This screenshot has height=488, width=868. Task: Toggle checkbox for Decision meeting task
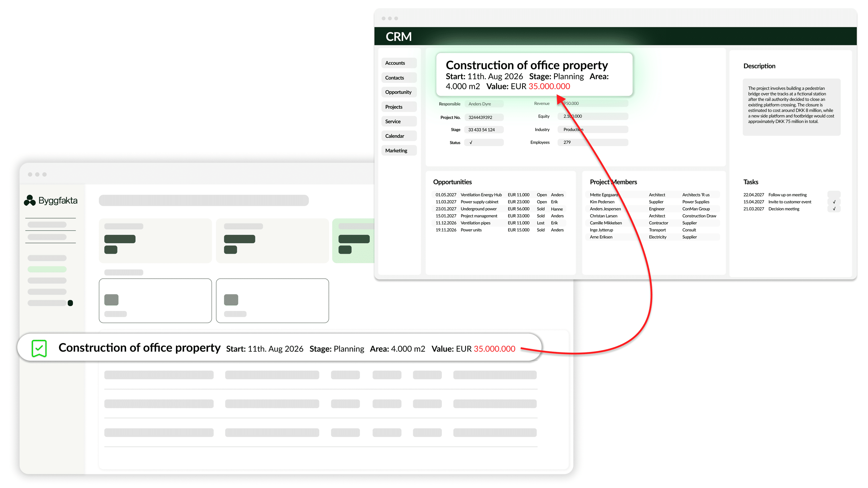coord(834,209)
